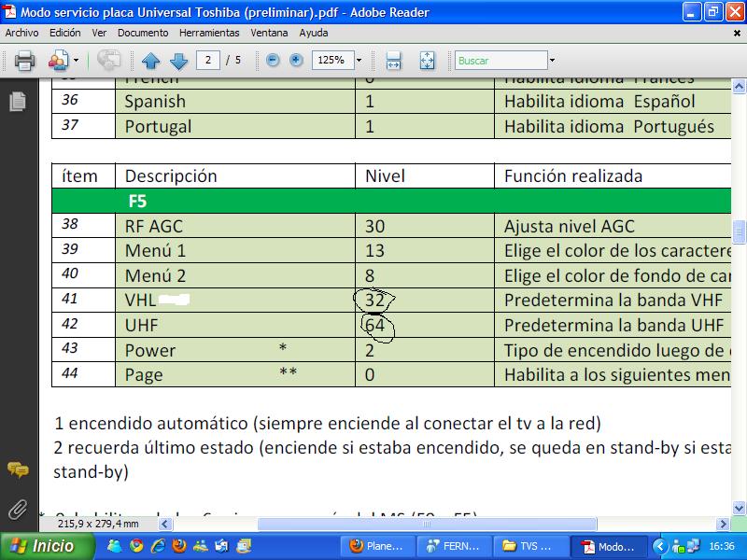Open the Ayuda menu

(x=314, y=33)
